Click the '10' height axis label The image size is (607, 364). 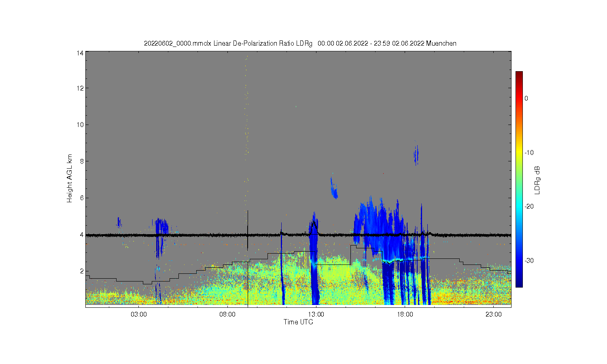(80, 125)
